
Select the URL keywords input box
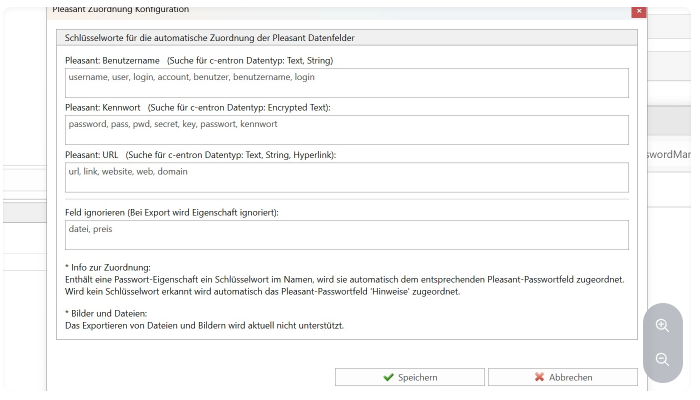point(346,177)
